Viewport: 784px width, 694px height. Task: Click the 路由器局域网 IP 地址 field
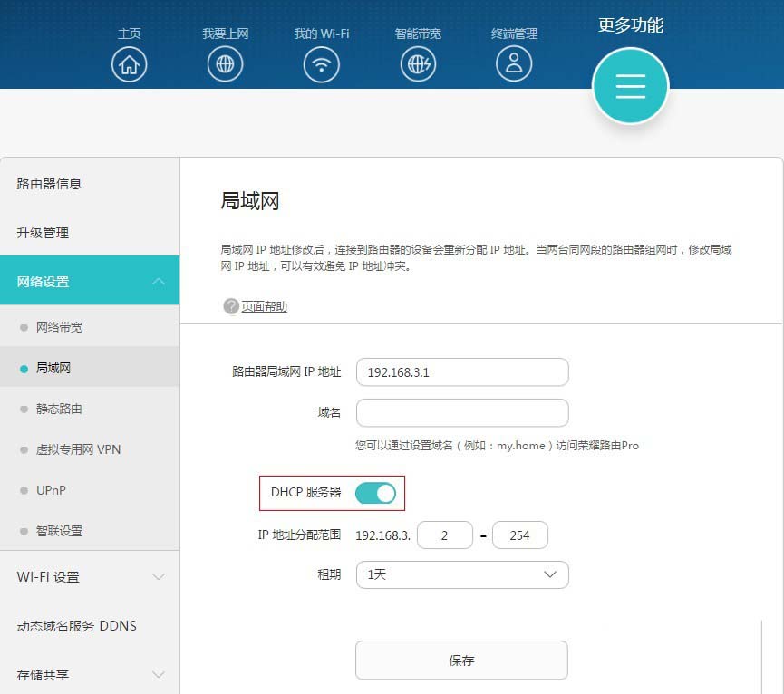click(462, 372)
